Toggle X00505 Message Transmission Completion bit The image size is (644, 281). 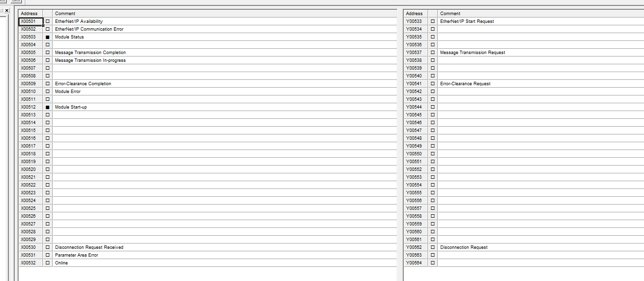tap(48, 53)
